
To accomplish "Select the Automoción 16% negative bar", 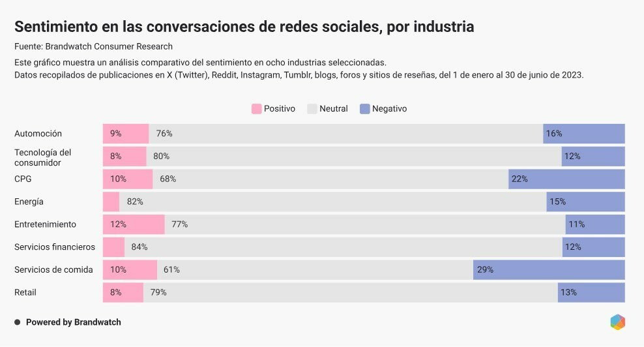I will pos(584,134).
